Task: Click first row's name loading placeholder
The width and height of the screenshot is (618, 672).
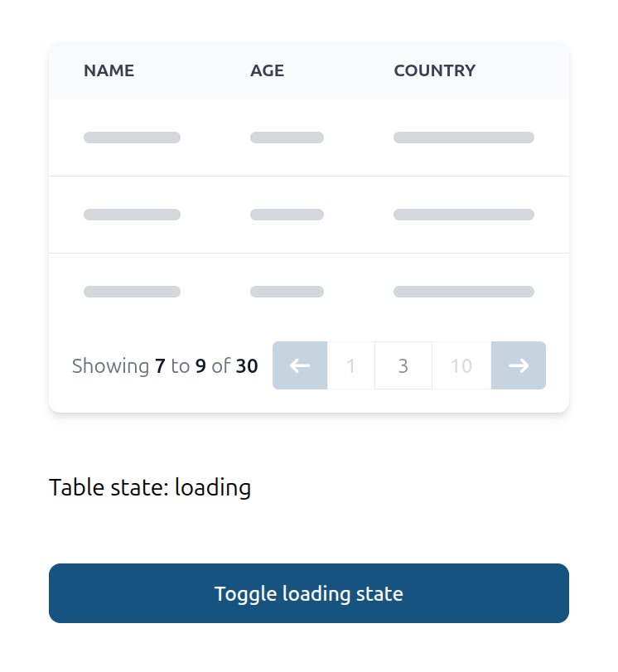Action: click(x=132, y=138)
